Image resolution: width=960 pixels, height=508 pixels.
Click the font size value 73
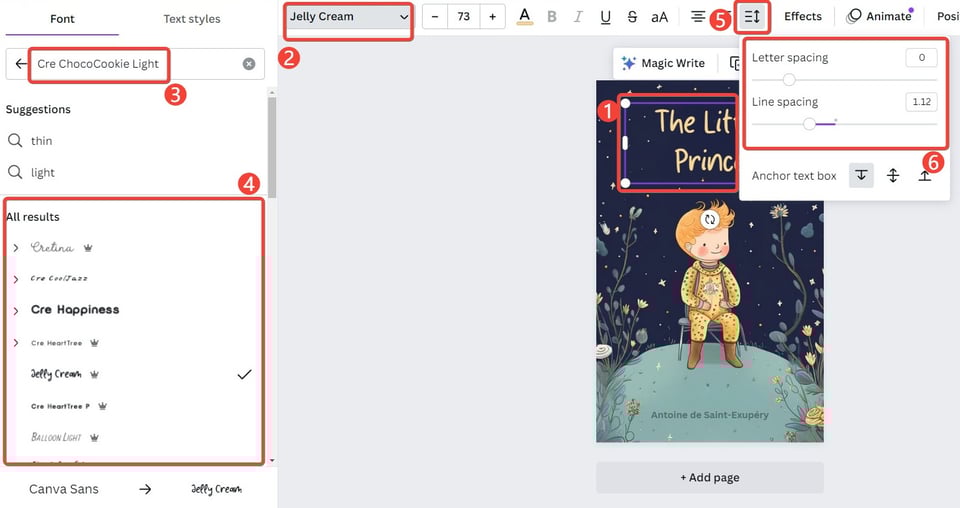(x=463, y=17)
